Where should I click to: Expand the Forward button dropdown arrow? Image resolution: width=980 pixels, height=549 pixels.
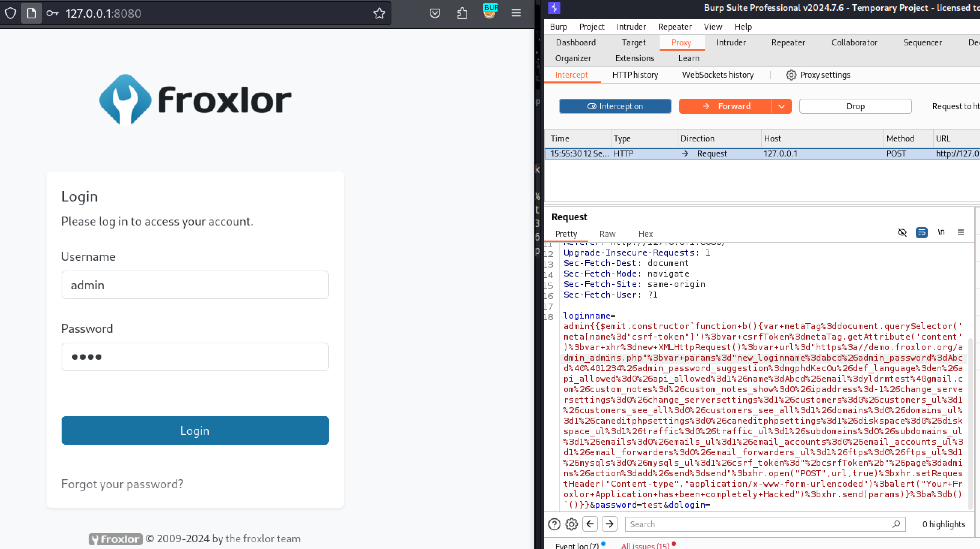point(782,107)
